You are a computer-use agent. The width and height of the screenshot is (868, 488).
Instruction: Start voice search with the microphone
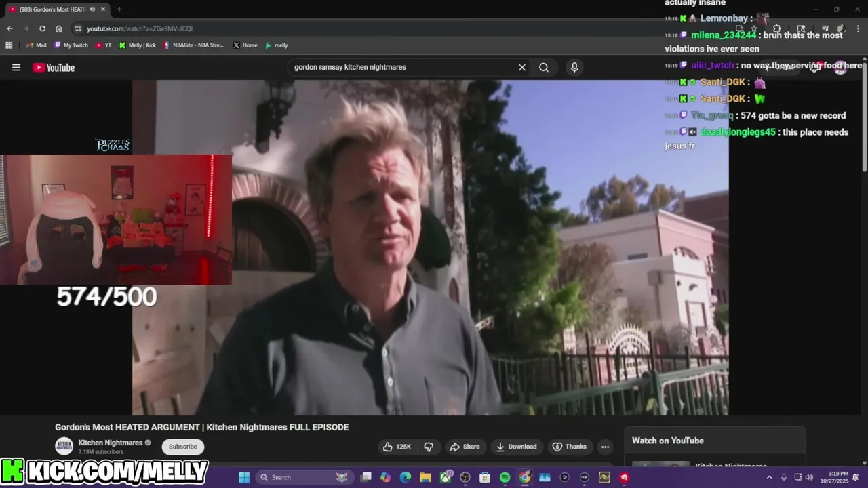coord(574,68)
